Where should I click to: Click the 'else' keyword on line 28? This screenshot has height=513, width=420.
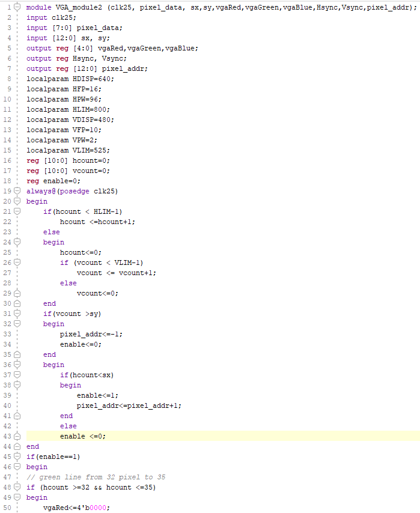tap(68, 283)
